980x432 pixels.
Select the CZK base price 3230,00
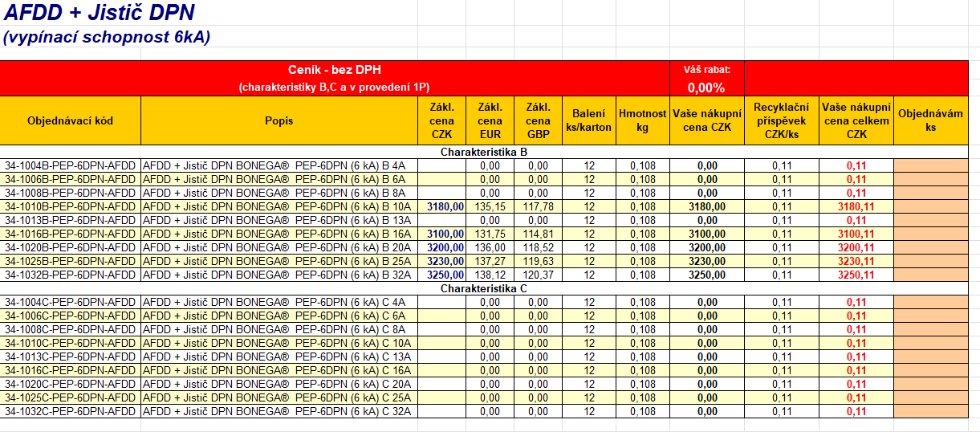pyautogui.click(x=441, y=261)
